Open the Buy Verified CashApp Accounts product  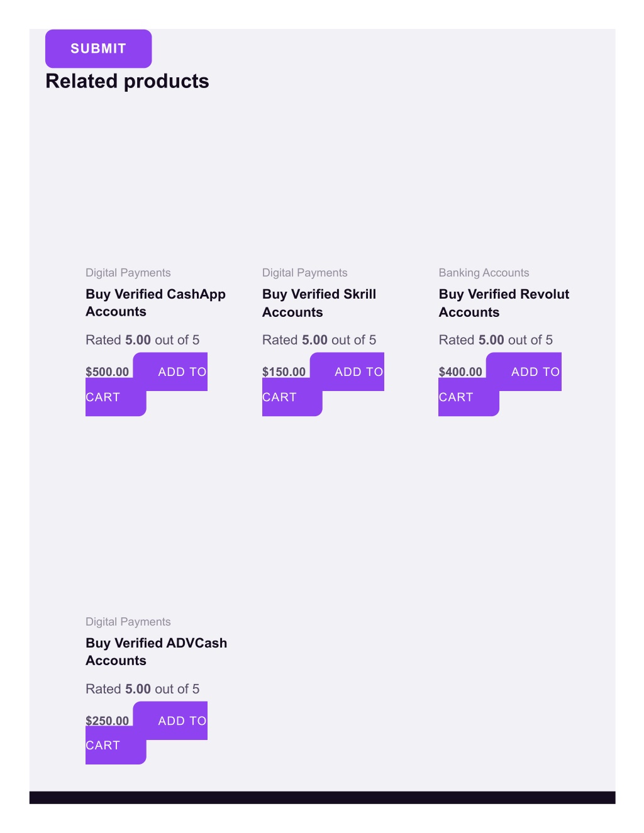pyautogui.click(x=155, y=303)
